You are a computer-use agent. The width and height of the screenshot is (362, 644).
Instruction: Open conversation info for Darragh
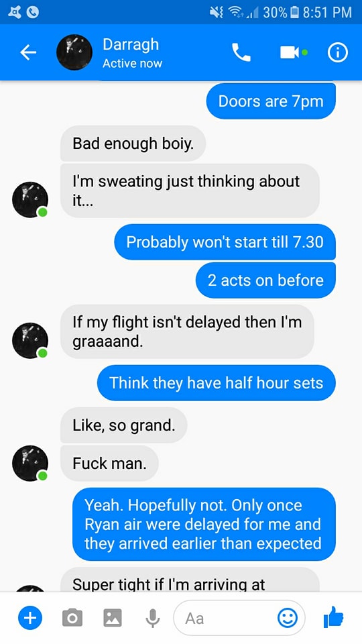click(x=337, y=52)
